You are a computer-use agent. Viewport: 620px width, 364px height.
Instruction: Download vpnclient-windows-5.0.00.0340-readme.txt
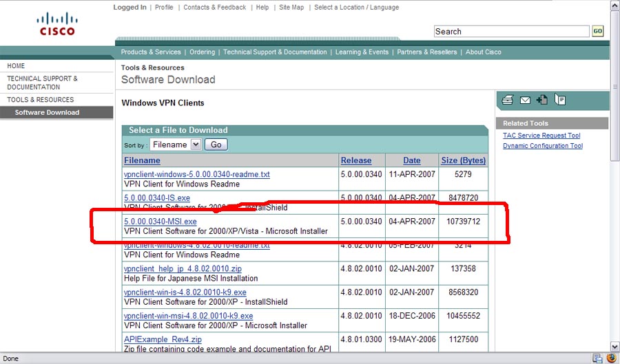pos(197,174)
